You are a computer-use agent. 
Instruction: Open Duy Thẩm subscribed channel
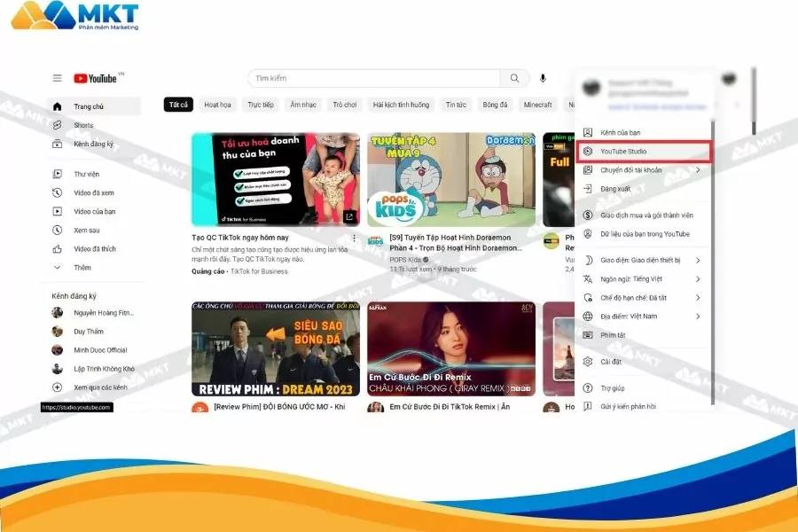(94, 332)
